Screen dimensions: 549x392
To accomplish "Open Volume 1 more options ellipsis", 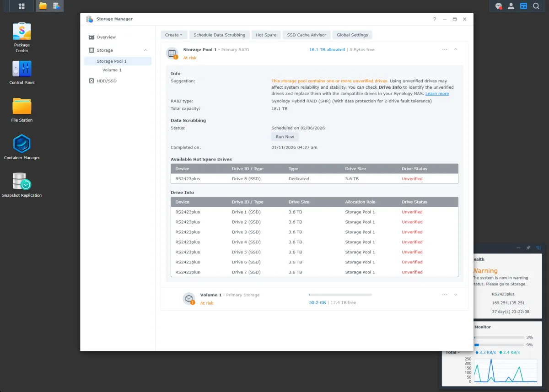I will click(445, 295).
